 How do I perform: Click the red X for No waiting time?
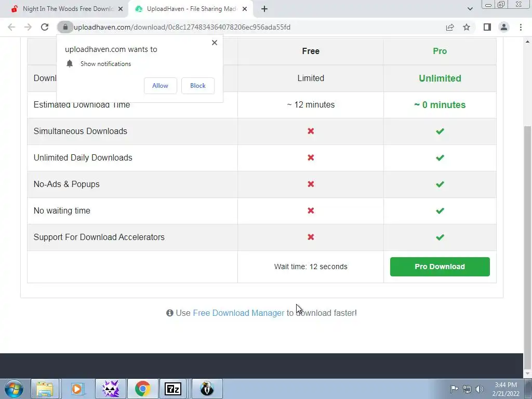311,210
